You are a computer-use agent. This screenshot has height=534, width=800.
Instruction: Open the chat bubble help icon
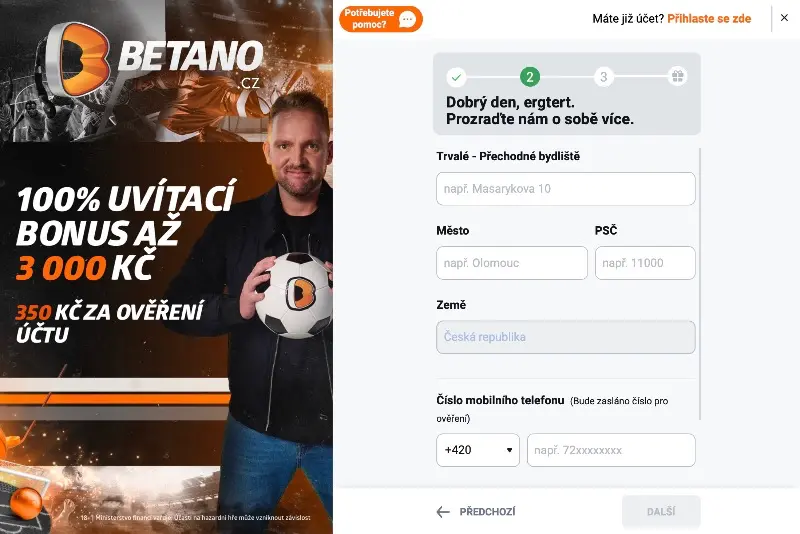[x=407, y=19]
